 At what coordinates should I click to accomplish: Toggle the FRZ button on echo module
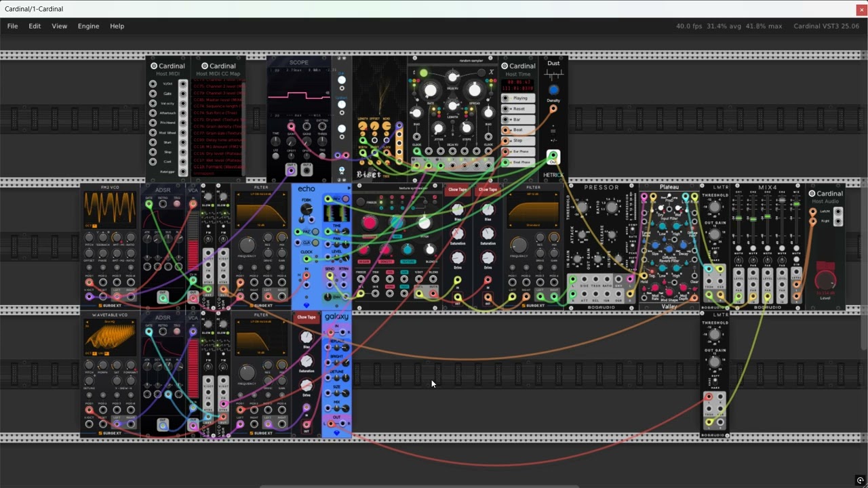[x=315, y=232]
